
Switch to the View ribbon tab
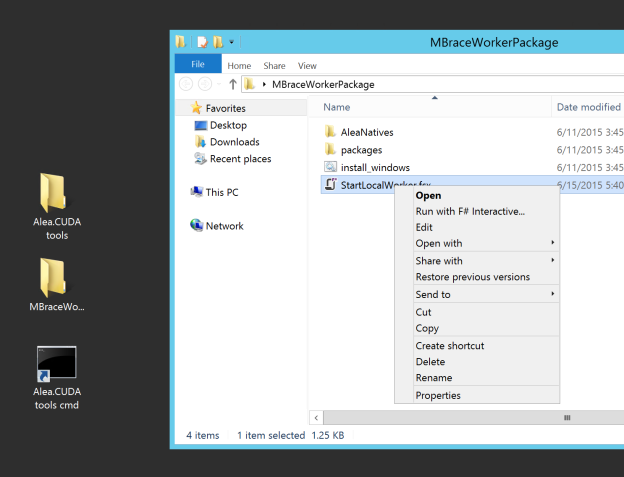307,66
